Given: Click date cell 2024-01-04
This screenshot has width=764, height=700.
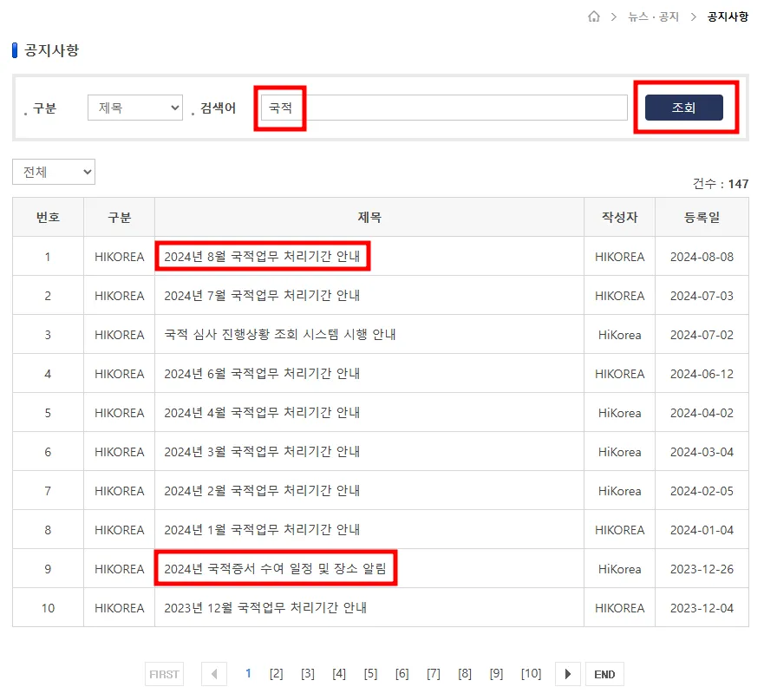Looking at the screenshot, I should [702, 530].
